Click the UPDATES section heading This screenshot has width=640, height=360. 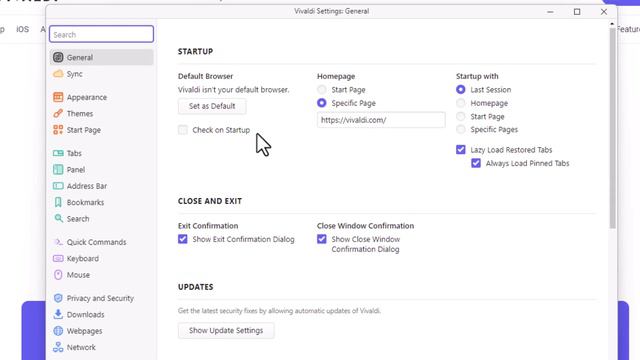(196, 287)
